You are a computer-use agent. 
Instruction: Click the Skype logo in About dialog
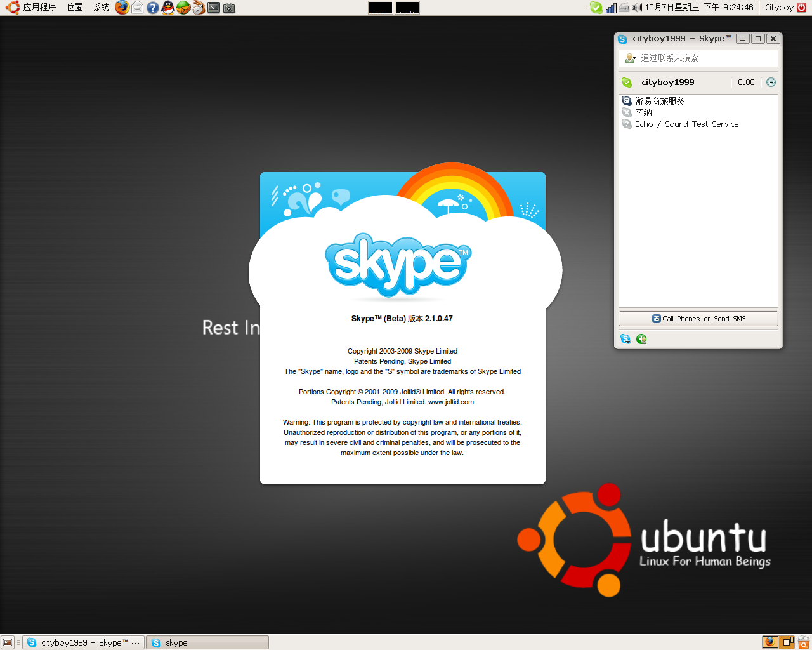pyautogui.click(x=398, y=265)
